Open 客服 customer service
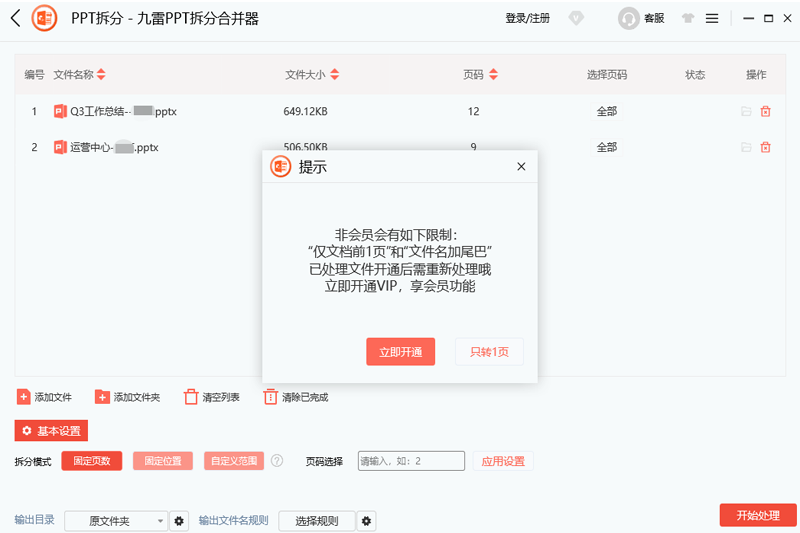Screen dimensions: 800x533 click(641, 18)
